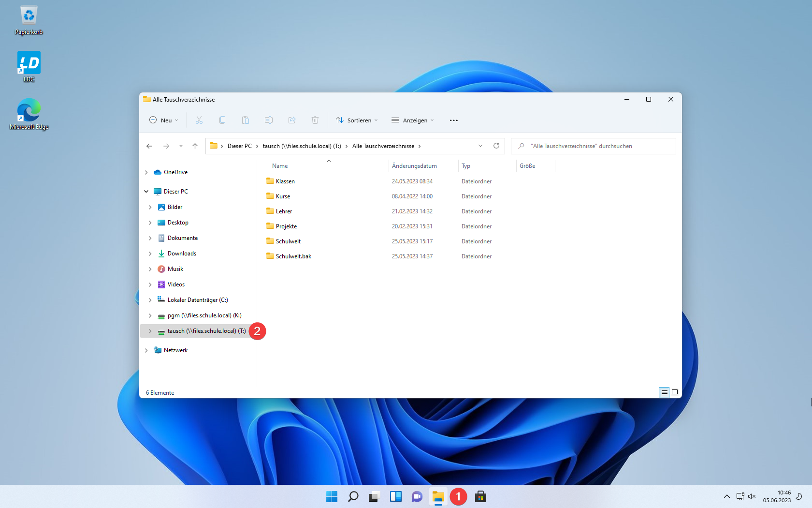Click in the folder search box
Screen dimensions: 812x508
click(594, 146)
